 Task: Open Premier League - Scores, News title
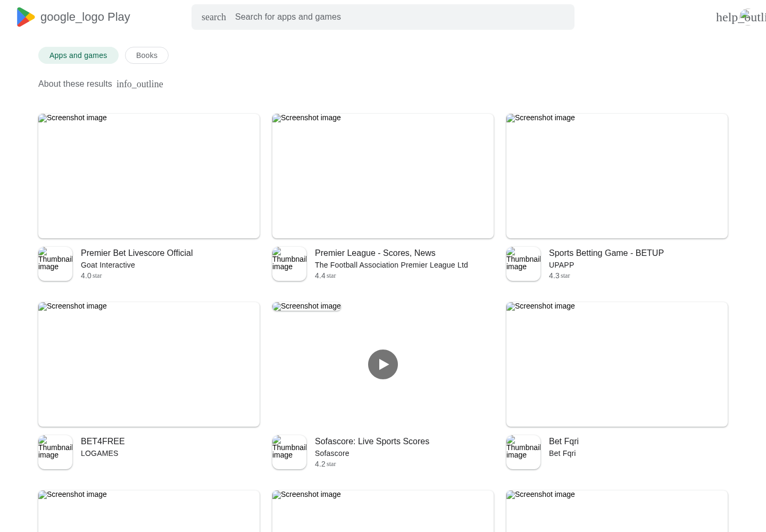[x=375, y=253]
